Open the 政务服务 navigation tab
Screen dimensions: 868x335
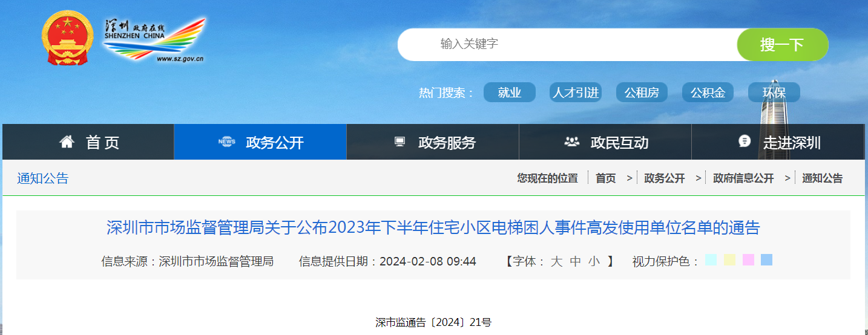point(447,143)
